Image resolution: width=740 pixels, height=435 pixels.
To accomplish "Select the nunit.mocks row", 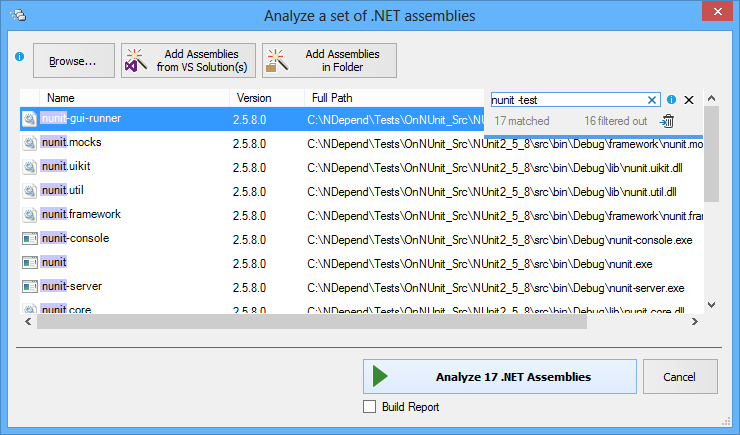I will pyautogui.click(x=362, y=143).
